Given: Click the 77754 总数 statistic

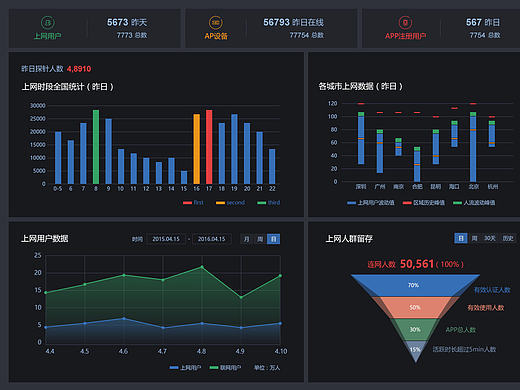Looking at the screenshot, I should click(307, 35).
